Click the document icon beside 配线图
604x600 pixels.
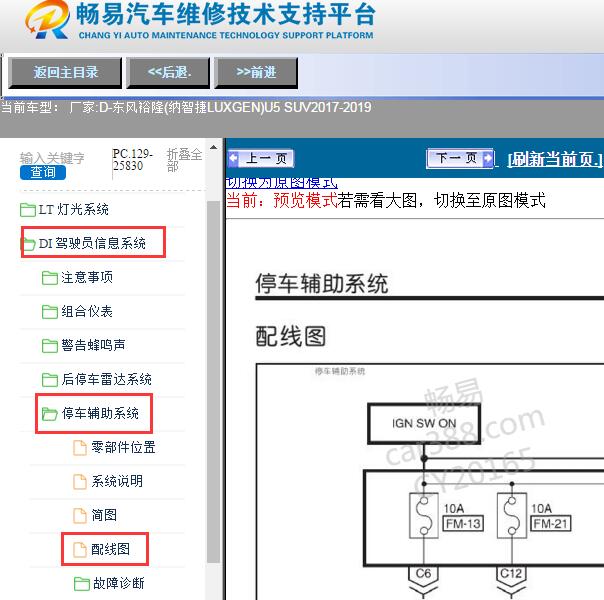80,549
